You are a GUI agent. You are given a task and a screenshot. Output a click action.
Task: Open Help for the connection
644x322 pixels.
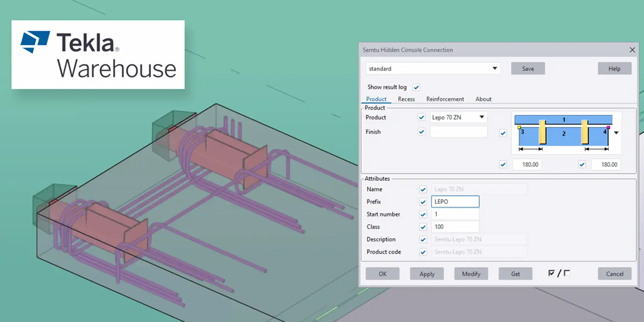coord(614,69)
